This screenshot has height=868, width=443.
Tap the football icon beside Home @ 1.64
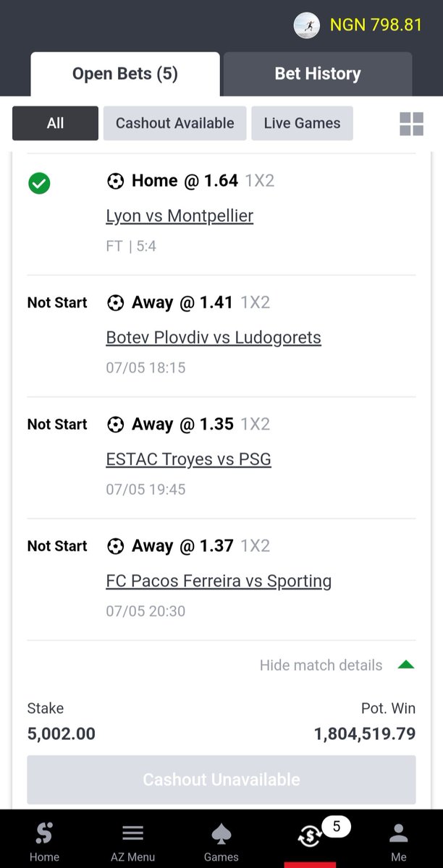pyautogui.click(x=115, y=181)
